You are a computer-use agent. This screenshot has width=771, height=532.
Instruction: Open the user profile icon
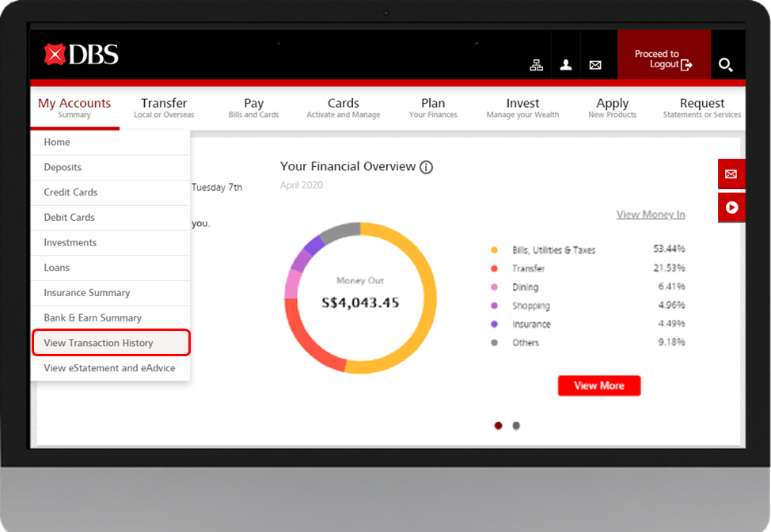click(x=566, y=65)
